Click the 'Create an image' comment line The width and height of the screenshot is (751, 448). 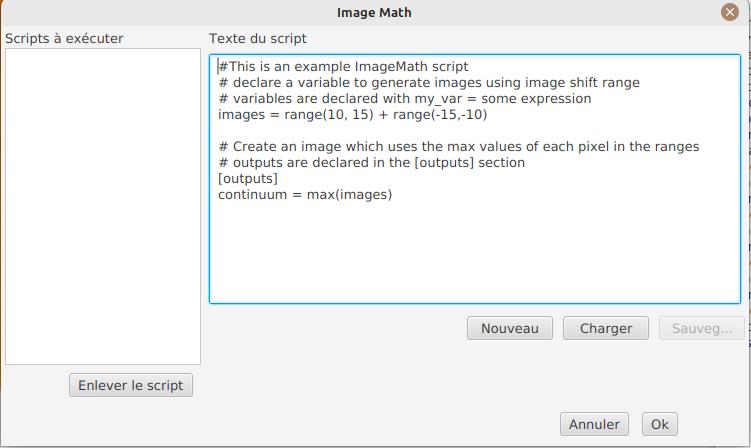(x=458, y=147)
